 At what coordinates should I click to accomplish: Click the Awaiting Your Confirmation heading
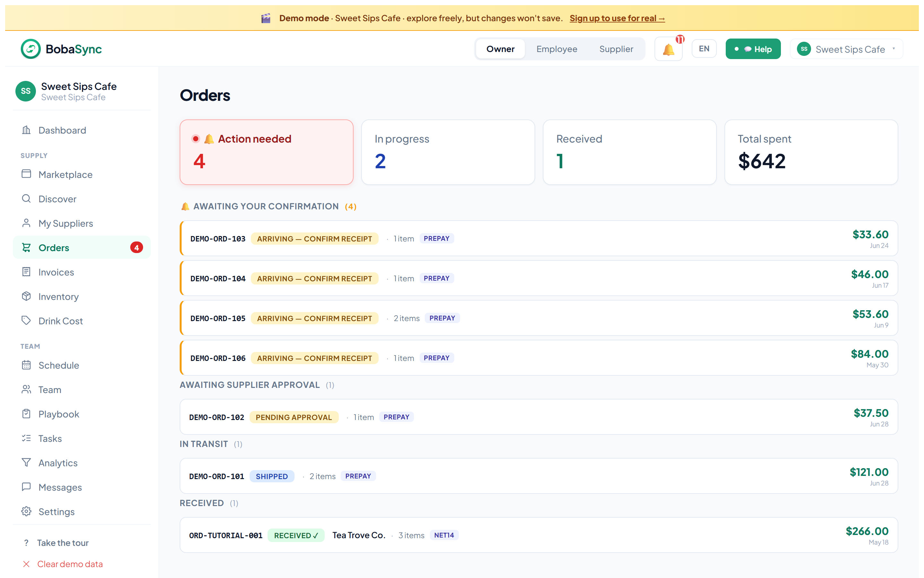pos(269,206)
